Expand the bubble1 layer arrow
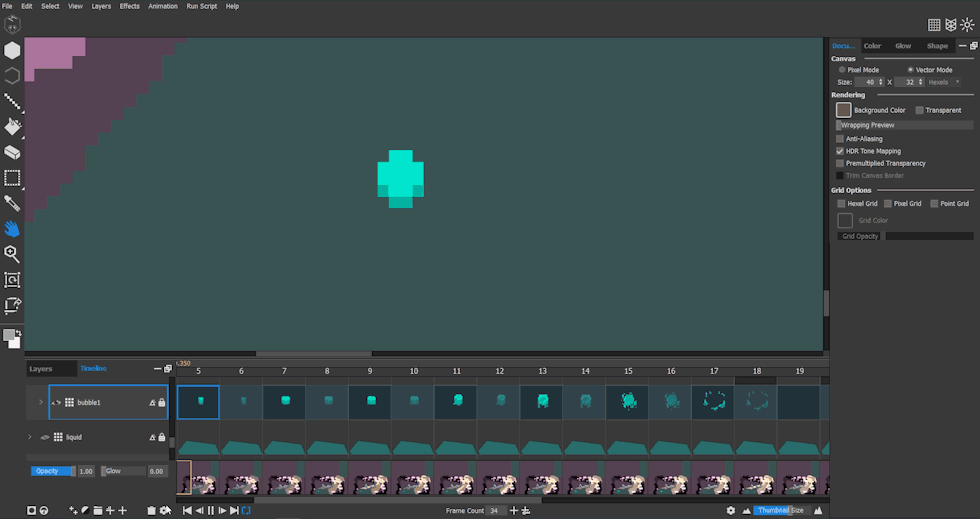 click(41, 402)
